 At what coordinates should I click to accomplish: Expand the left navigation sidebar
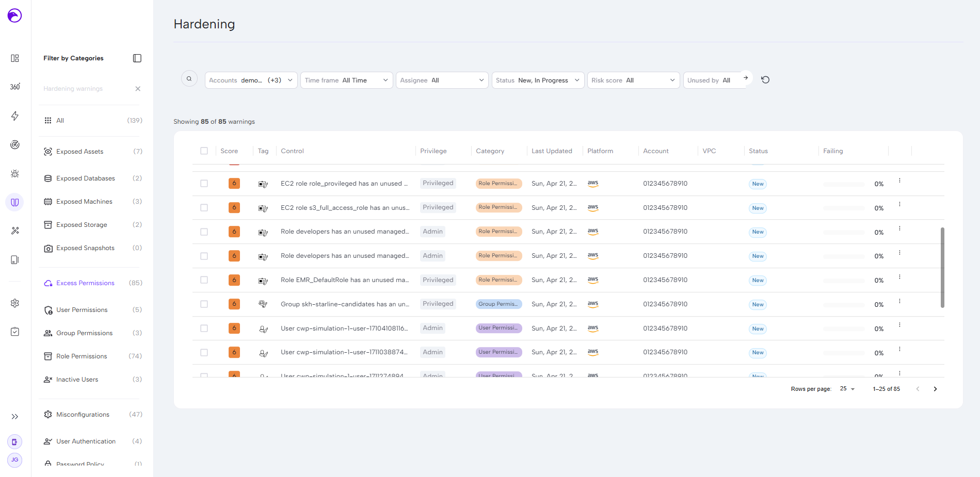(x=15, y=417)
